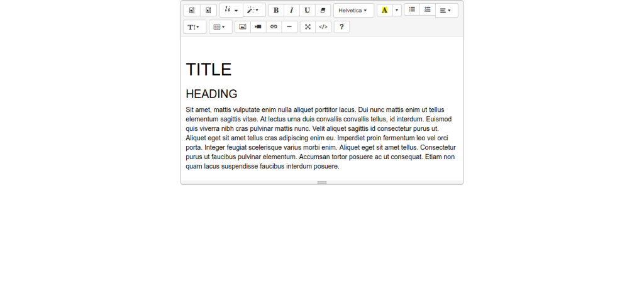Click the eraser clear formatting icon
This screenshot has width=644, height=283.
323,10
